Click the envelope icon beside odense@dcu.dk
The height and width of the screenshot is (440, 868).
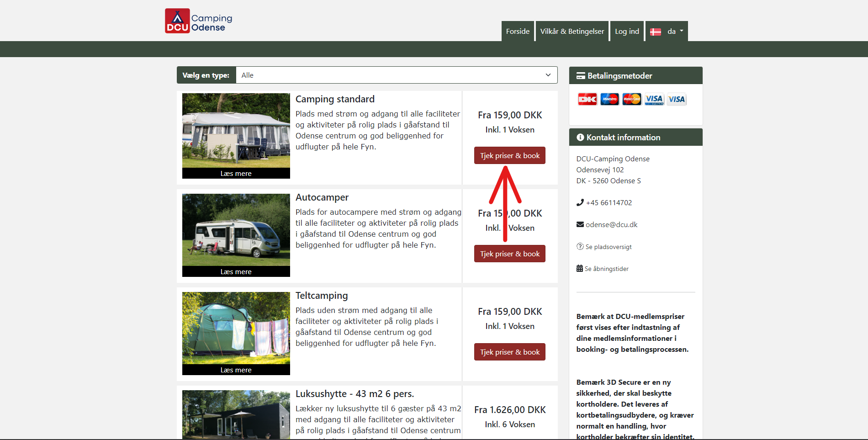pyautogui.click(x=580, y=224)
